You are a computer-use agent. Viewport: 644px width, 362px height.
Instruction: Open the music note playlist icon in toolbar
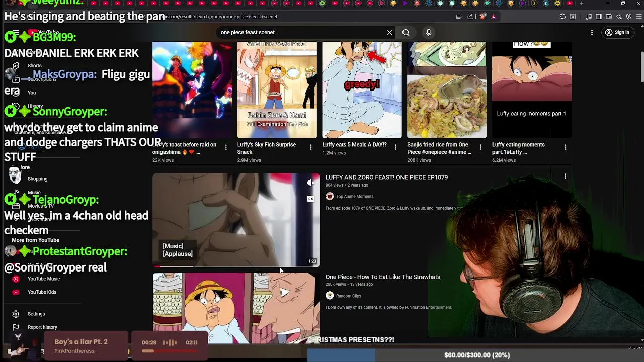click(589, 17)
